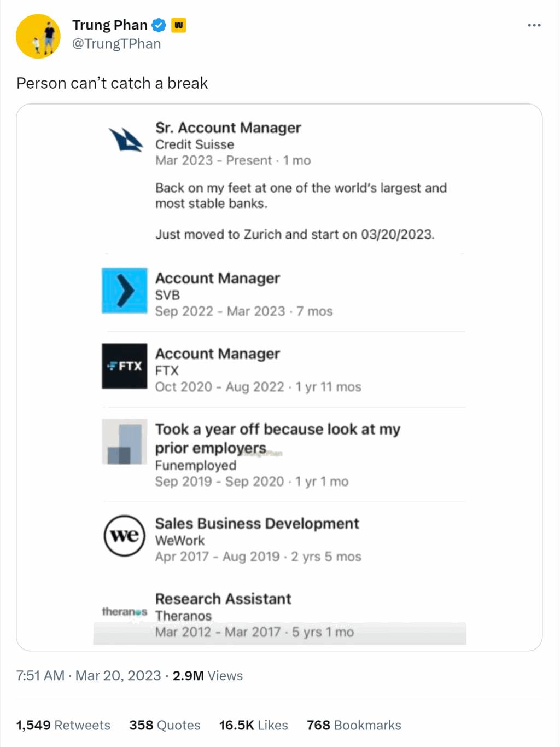Open the @TrungTPhan handle link
The width and height of the screenshot is (560, 747).
[116, 44]
